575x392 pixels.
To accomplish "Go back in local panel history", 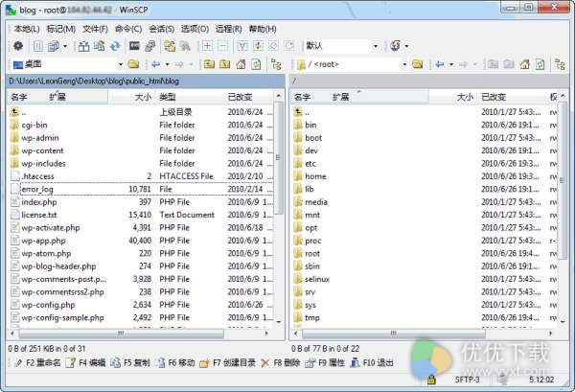I will [x=156, y=64].
